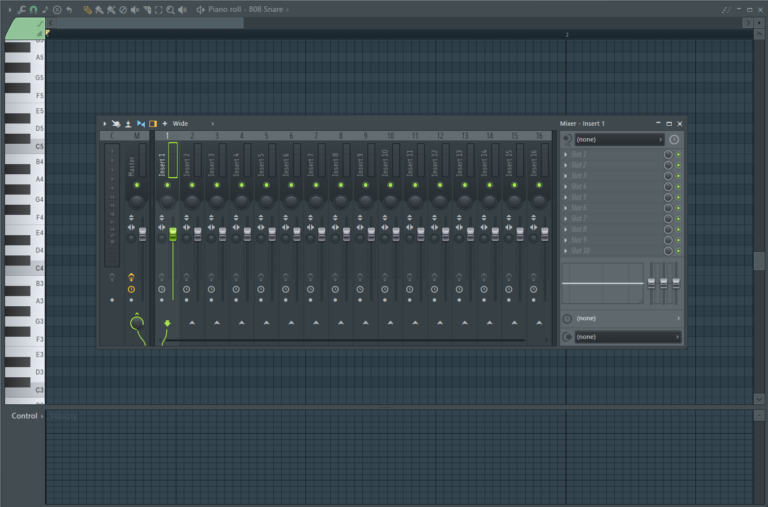The height and width of the screenshot is (507, 768).
Task: Click track number 14 header in mixer
Action: point(489,136)
